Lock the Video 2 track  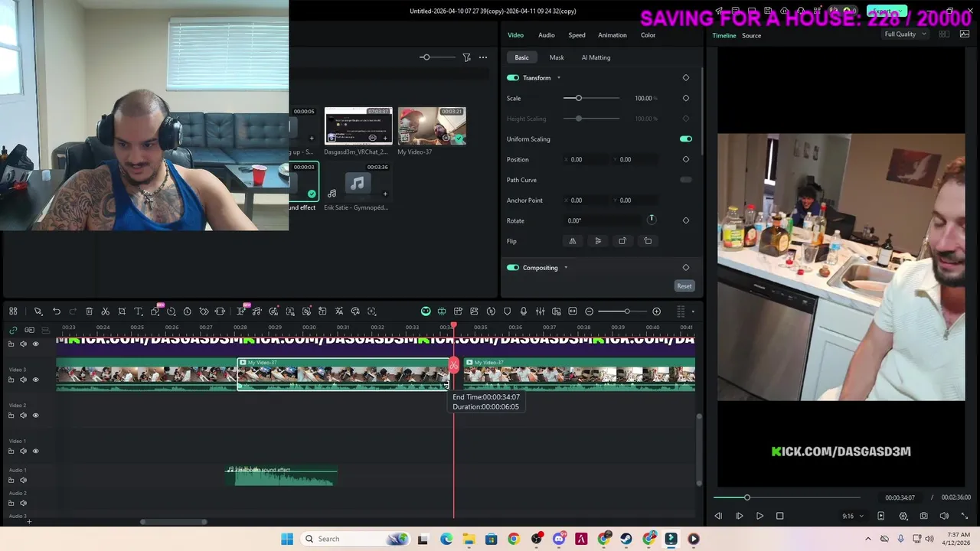coord(11,416)
